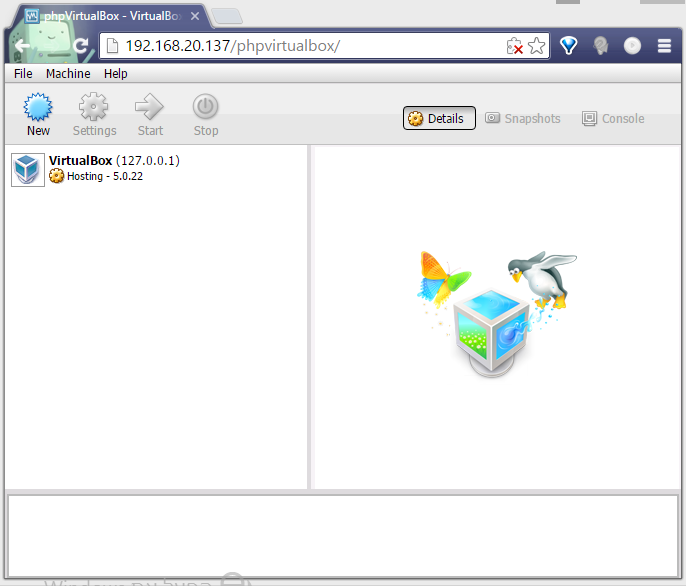This screenshot has height=586, width=686.
Task: Click the blocked plugin icon in address bar
Action: pyautogui.click(x=514, y=46)
